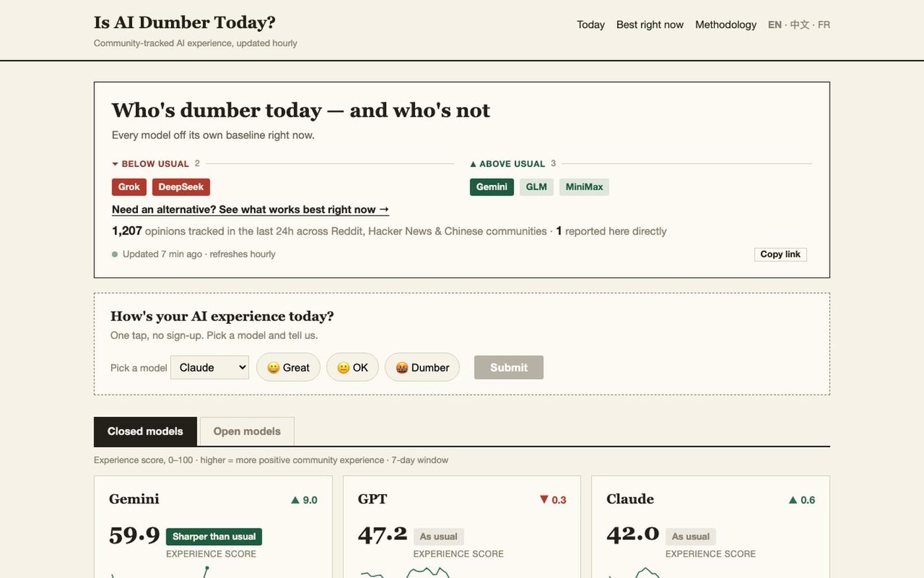This screenshot has width=924, height=578.
Task: Switch to Open models tab
Action: coord(247,431)
